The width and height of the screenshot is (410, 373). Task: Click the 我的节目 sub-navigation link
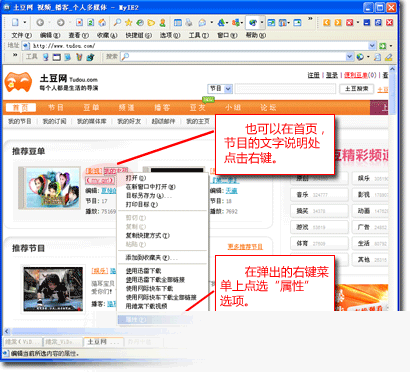pyautogui.click(x=19, y=121)
